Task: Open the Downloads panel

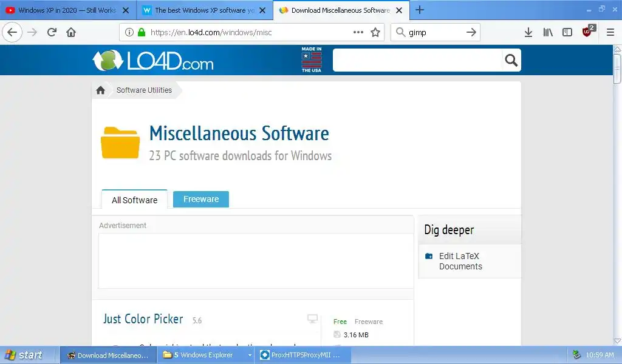Action: coord(528,33)
